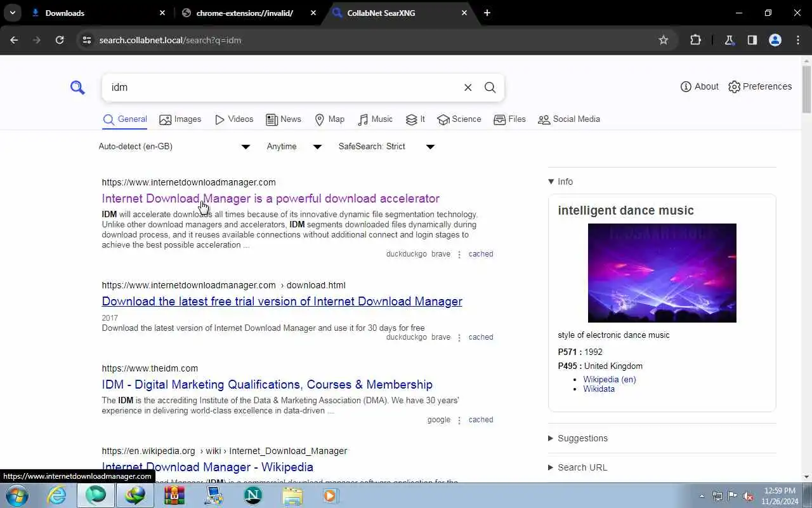Open a new browser tab

point(487,13)
